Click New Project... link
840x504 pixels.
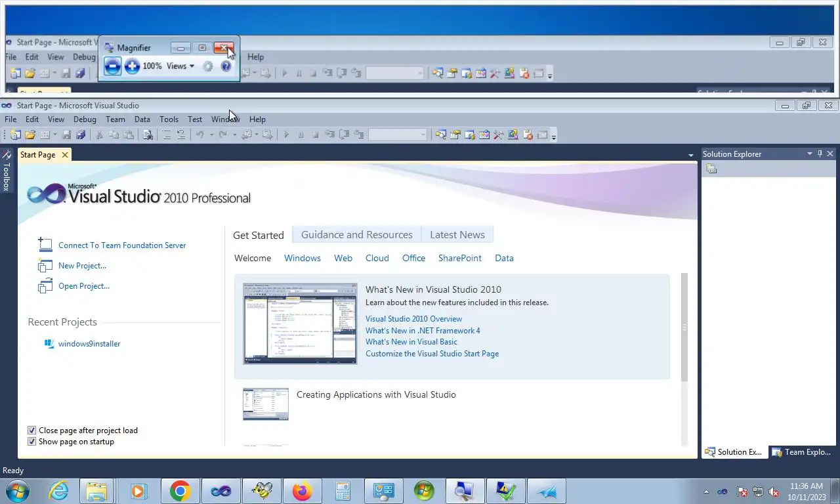[82, 266]
